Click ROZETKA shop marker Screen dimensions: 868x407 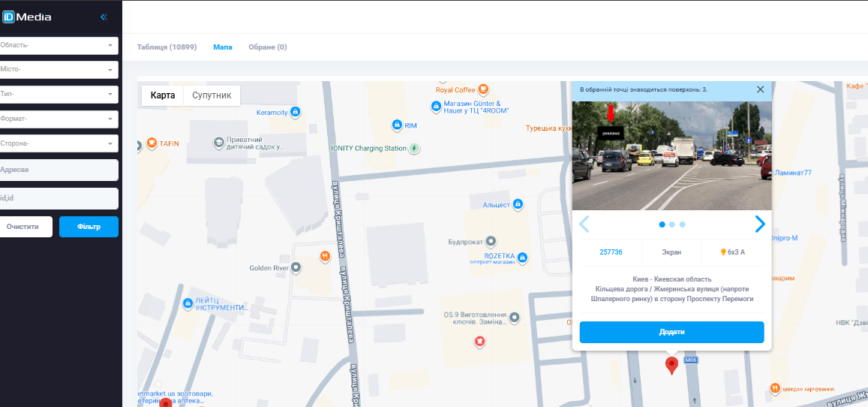click(522, 258)
